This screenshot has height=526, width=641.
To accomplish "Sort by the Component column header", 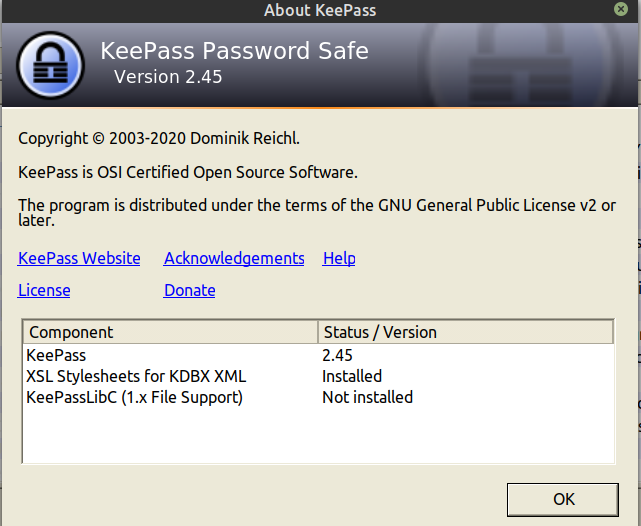I will point(170,332).
